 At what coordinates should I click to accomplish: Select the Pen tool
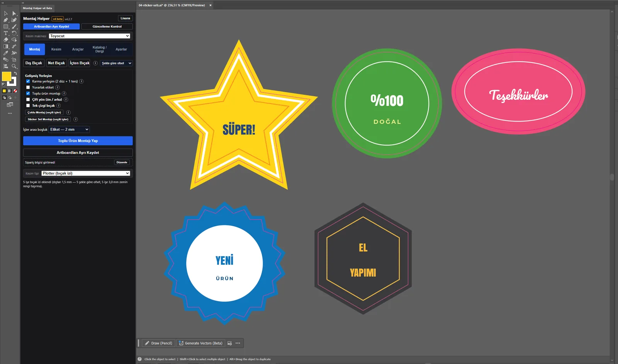coord(6,20)
